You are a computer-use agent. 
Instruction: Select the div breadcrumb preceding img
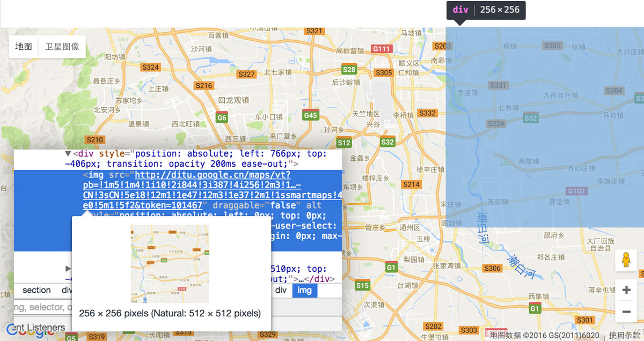(x=281, y=290)
